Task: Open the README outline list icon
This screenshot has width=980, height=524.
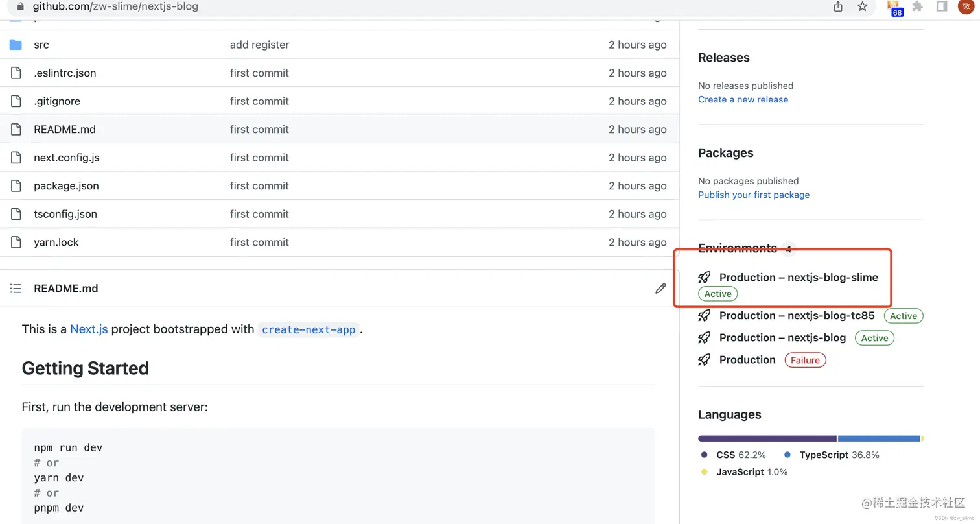Action: click(x=16, y=289)
